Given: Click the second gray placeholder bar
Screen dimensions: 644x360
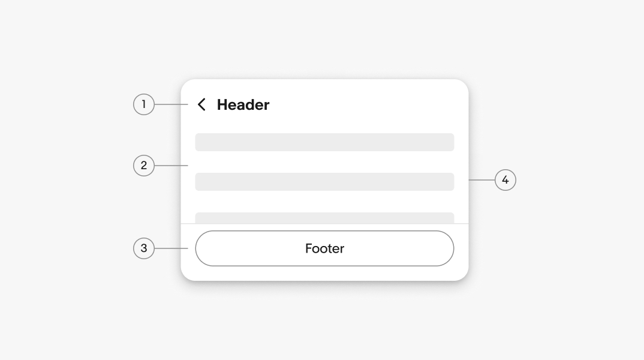Looking at the screenshot, I should coord(324,182).
